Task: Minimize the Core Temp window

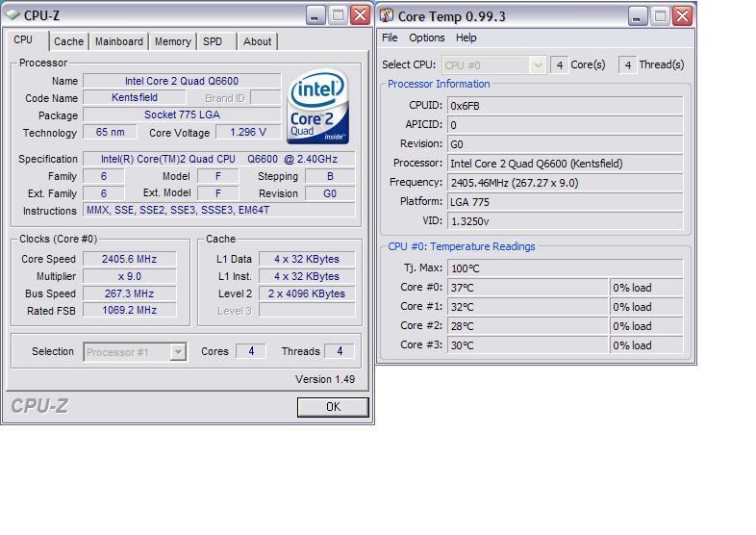Action: click(x=638, y=16)
